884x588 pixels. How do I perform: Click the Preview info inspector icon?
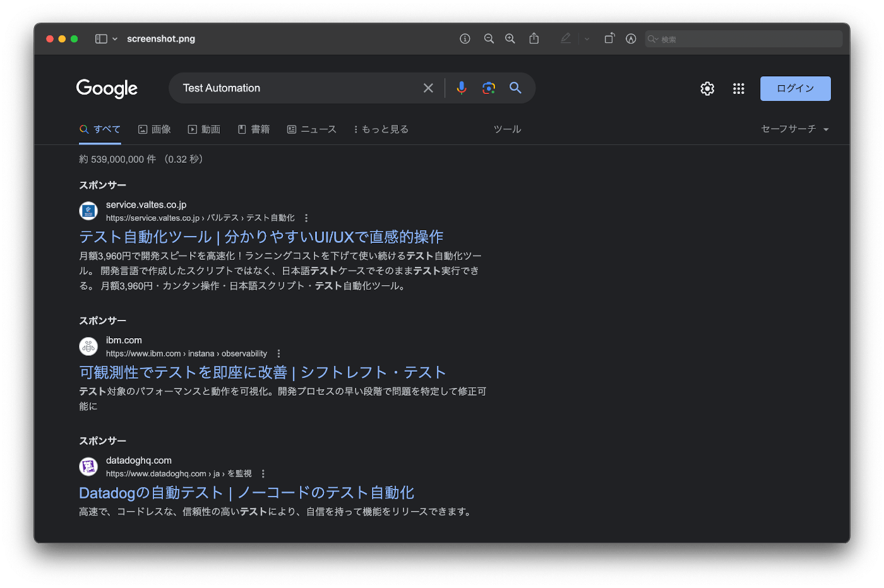[x=465, y=38]
